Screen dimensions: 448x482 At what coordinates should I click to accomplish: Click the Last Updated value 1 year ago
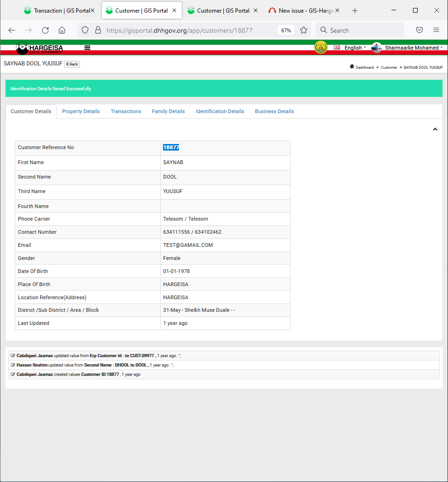pyautogui.click(x=175, y=323)
